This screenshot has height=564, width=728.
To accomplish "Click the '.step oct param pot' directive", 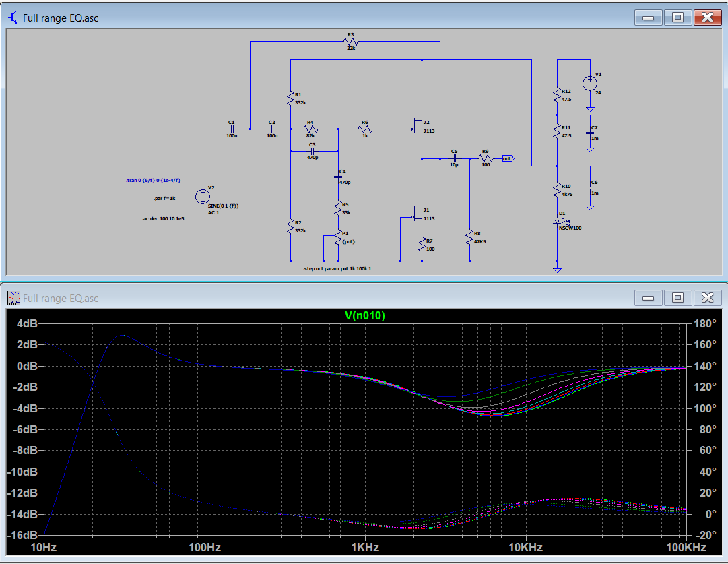I will 337,269.
